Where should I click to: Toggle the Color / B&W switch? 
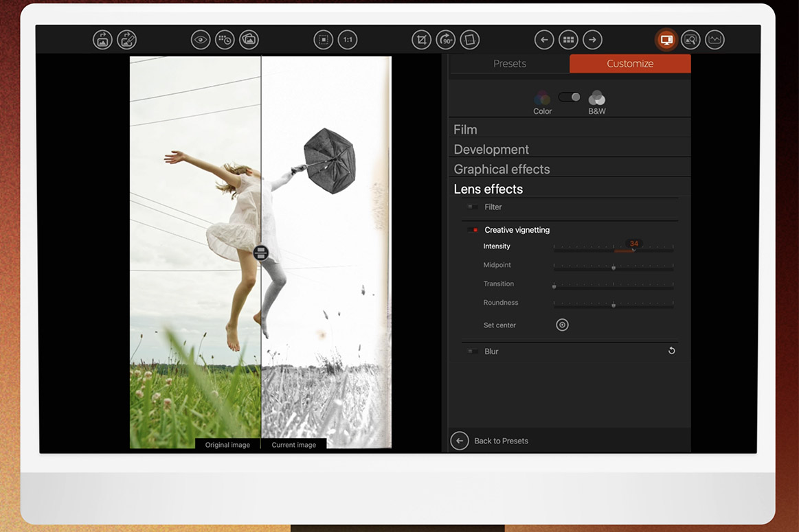point(570,97)
